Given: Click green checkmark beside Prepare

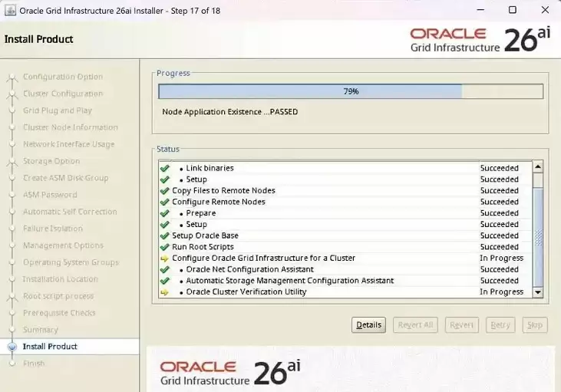Looking at the screenshot, I should tap(164, 213).
